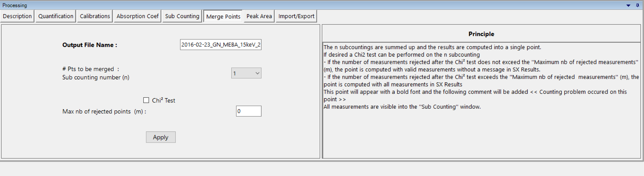
Task: Open the Quantification tab
Action: pos(55,16)
